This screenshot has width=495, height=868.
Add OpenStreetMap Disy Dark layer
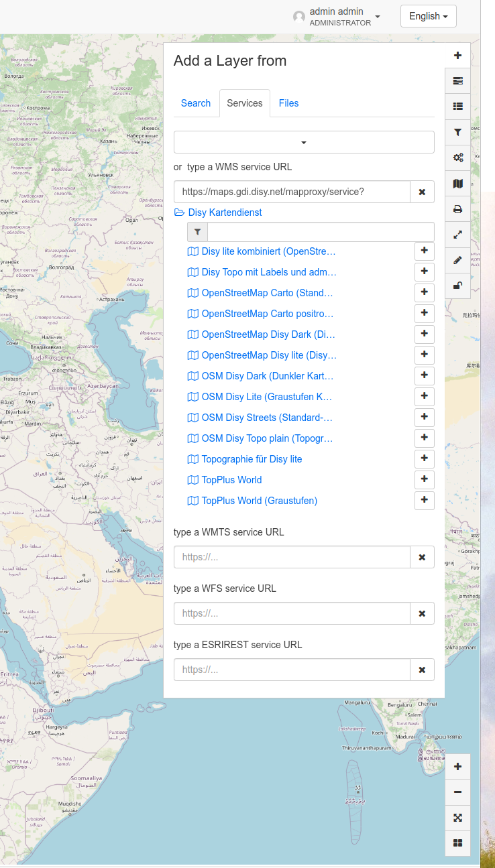pyautogui.click(x=424, y=334)
